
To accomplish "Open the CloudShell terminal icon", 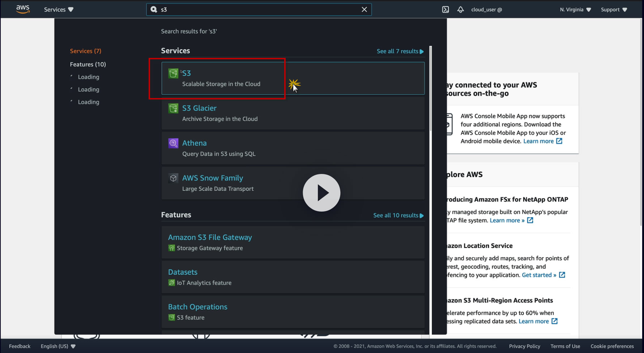I will [445, 9].
